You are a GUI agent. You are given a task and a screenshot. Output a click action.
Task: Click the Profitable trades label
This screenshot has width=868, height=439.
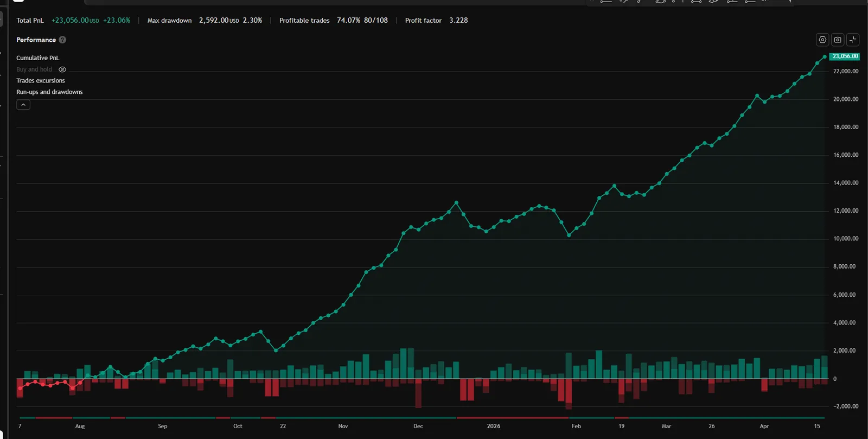304,21
